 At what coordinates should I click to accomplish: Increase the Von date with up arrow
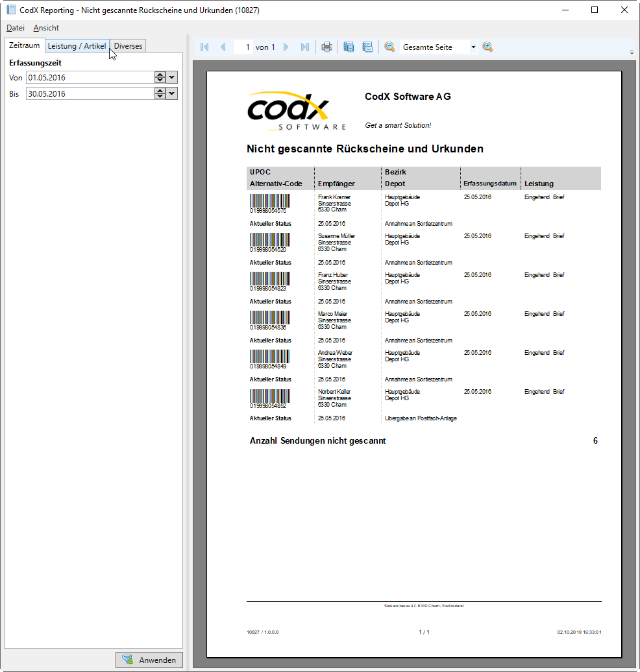click(x=160, y=75)
